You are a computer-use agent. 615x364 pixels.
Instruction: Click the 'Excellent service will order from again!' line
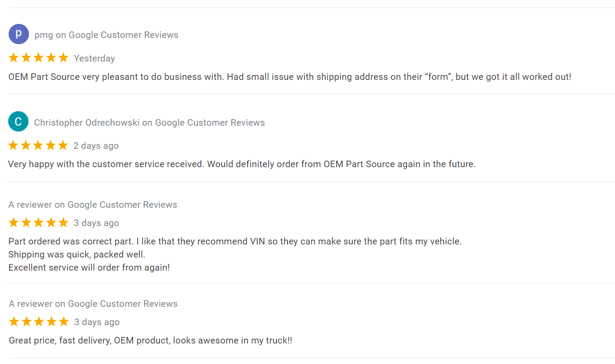tap(89, 268)
